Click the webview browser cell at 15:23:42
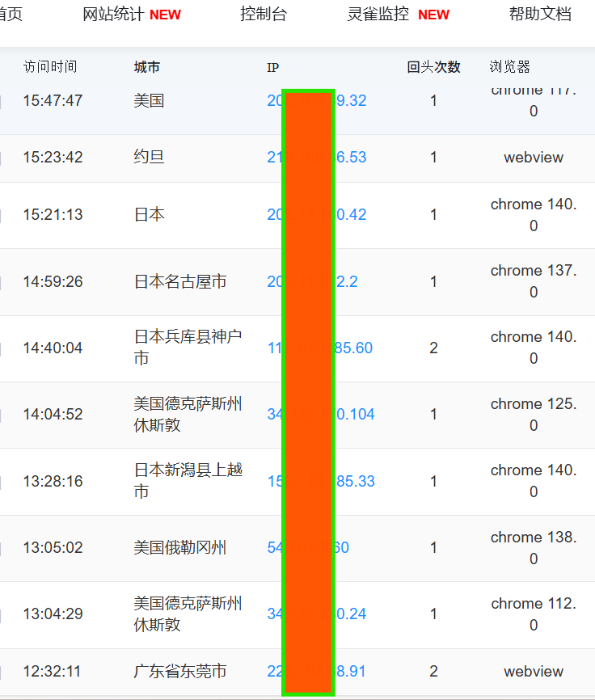The image size is (595, 700). tap(533, 158)
